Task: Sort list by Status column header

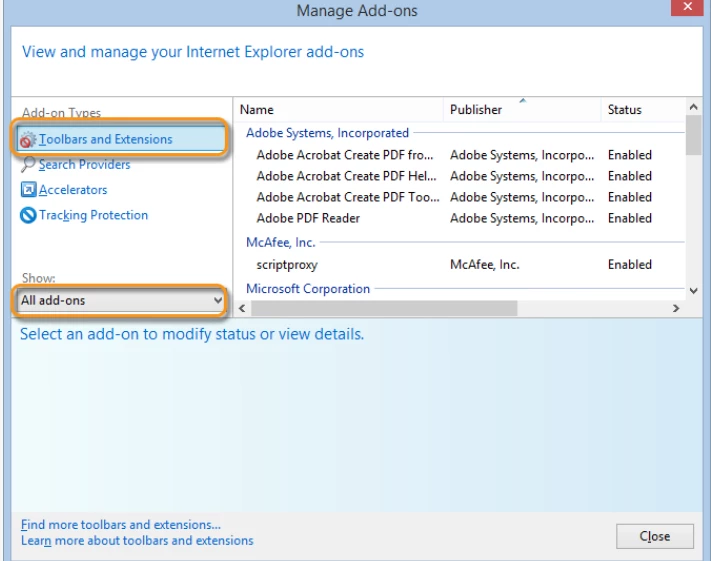Action: pyautogui.click(x=643, y=110)
